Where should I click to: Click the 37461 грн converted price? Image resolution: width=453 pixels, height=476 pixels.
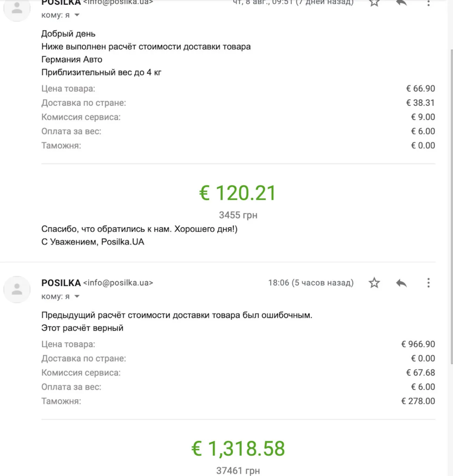238,471
